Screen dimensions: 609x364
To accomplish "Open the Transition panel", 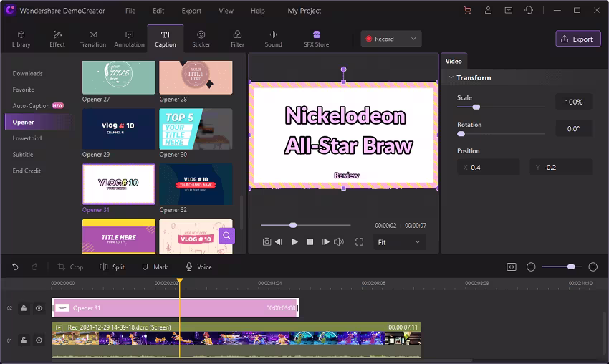I will tap(93, 39).
